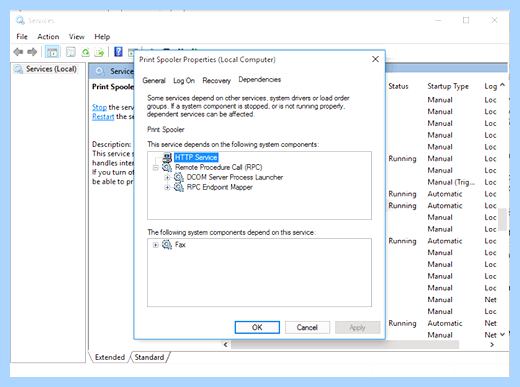The height and width of the screenshot is (387, 520).
Task: Click the Status column header
Action: tap(398, 86)
